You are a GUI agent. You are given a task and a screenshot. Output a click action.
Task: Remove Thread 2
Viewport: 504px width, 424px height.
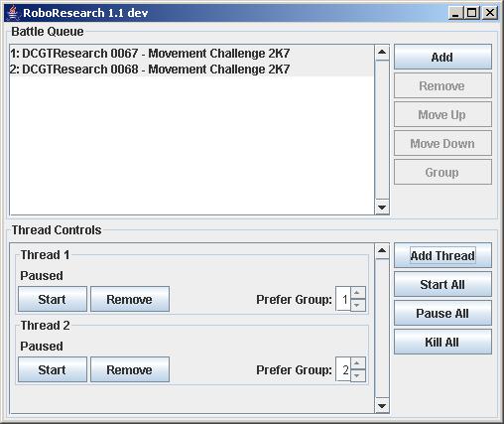[x=130, y=369]
